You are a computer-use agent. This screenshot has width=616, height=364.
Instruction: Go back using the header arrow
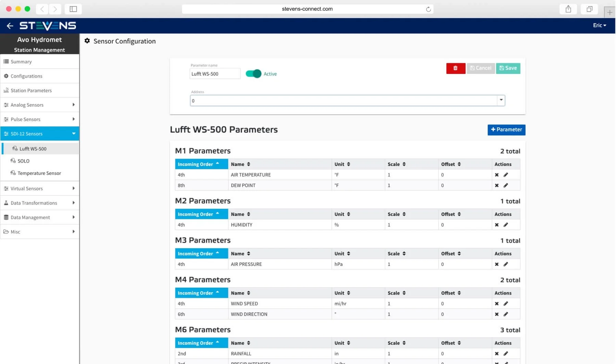coord(10,26)
